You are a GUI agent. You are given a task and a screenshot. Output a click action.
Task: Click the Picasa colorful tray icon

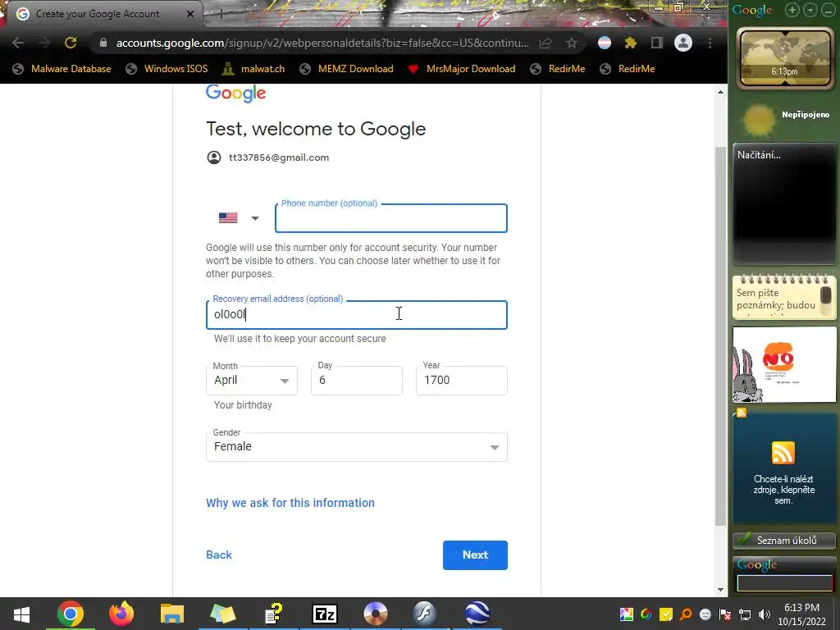coord(626,614)
